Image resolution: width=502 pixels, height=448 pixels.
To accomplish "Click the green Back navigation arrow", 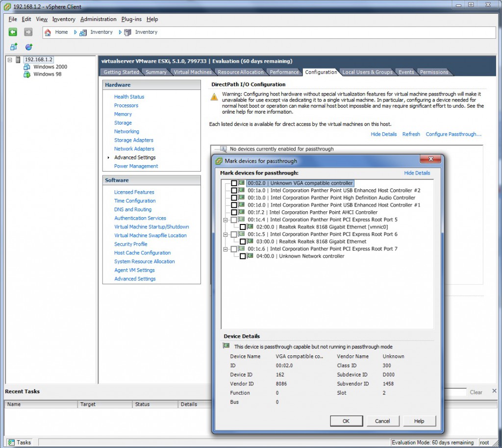I will [x=13, y=32].
